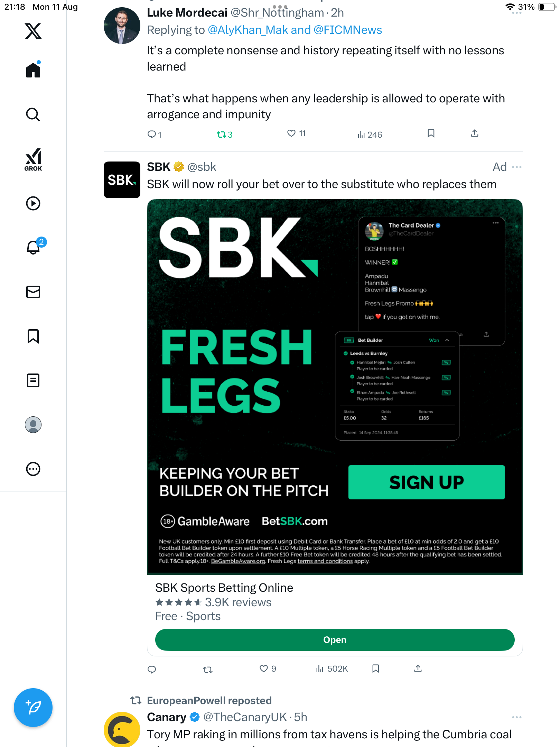Open the Search magnifier in sidebar

click(33, 114)
